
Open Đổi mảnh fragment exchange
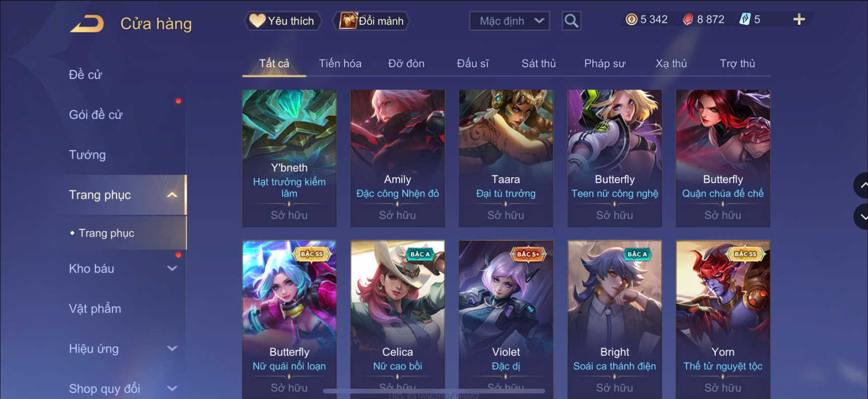pos(371,21)
